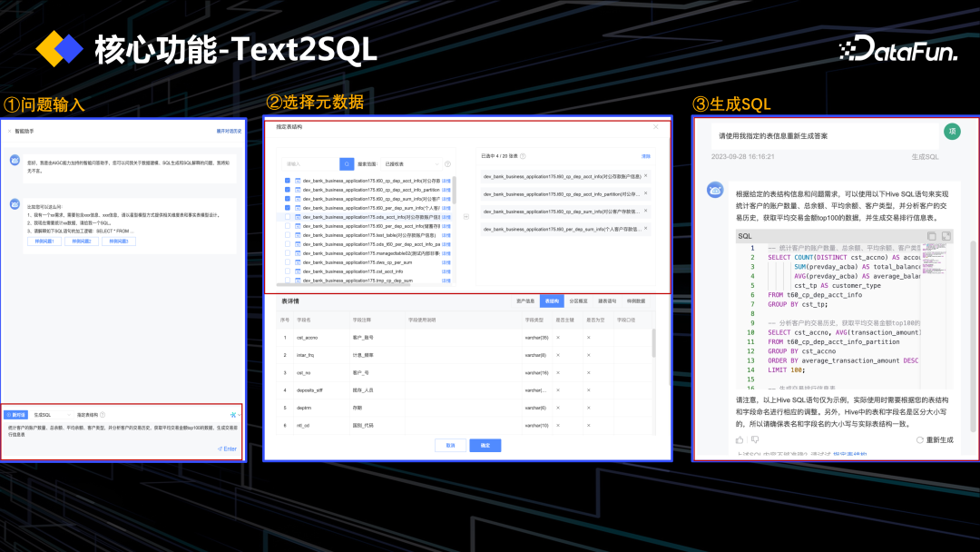Remove t60_cp_dep_sum_info from selected tables list

tap(646, 212)
